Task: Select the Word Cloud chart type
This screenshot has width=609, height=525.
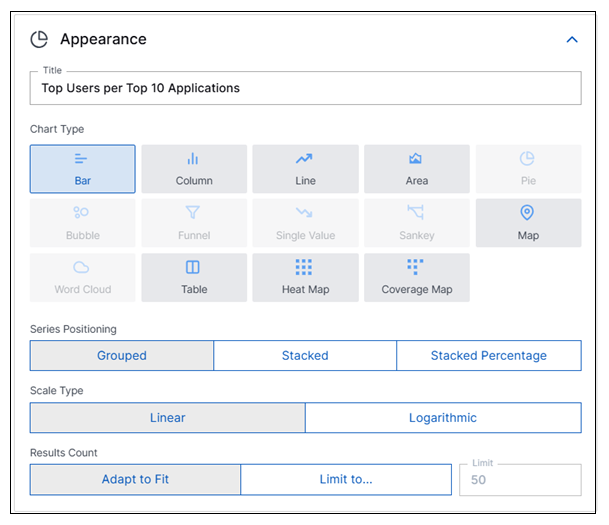Action: pos(83,278)
